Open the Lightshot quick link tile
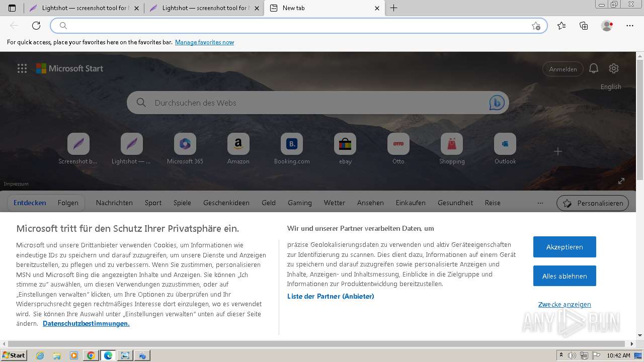The height and width of the screenshot is (362, 644). click(131, 149)
